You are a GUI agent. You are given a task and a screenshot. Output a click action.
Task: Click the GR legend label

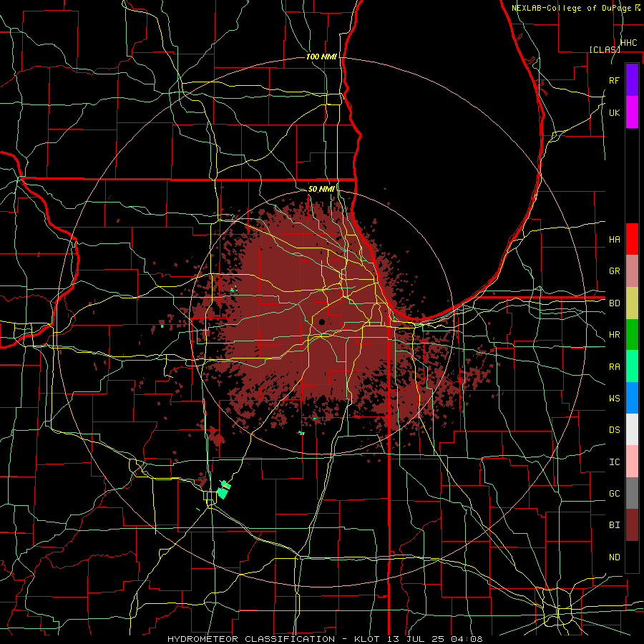(x=615, y=271)
